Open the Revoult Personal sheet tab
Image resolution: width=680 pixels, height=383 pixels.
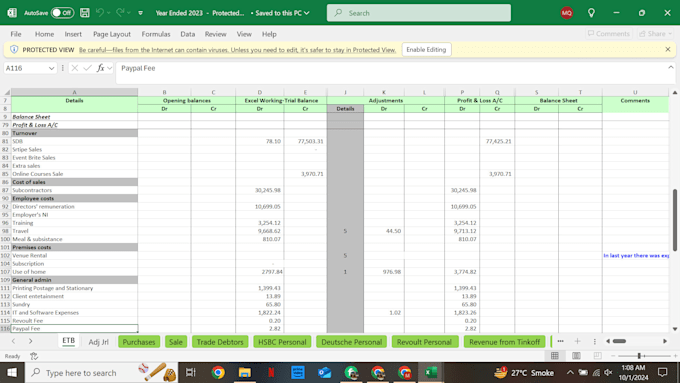[424, 342]
